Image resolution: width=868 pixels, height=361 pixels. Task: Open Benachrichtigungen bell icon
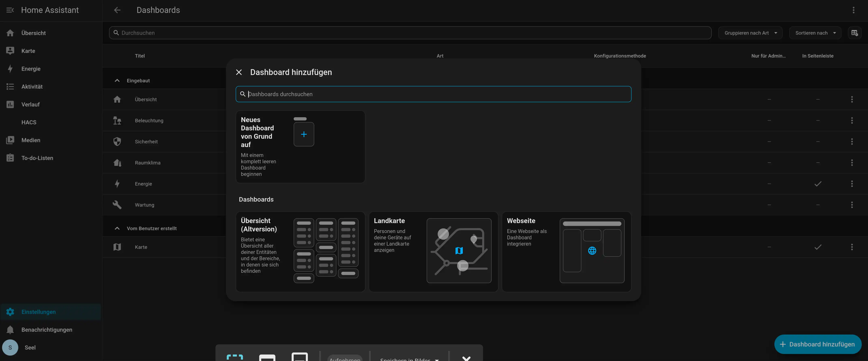[10, 330]
